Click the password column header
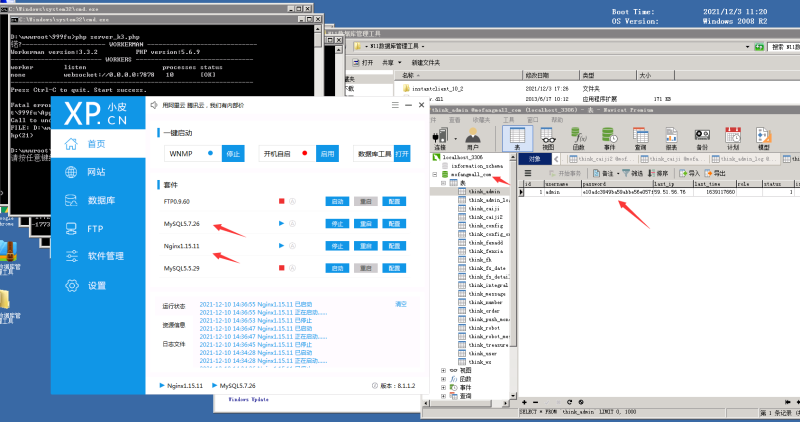Image resolution: width=800 pixels, height=422 pixels. coord(617,184)
